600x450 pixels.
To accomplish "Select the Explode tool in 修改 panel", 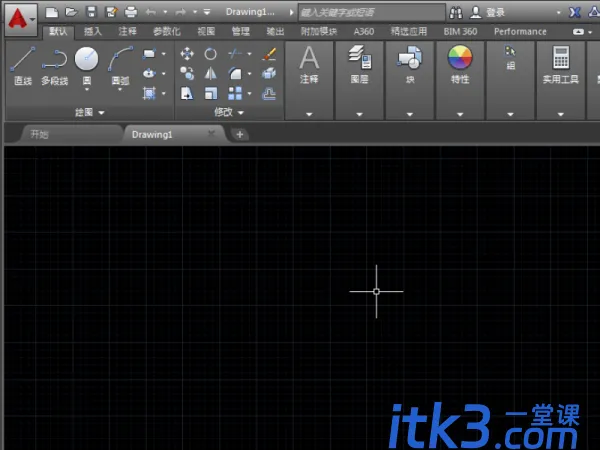I will (x=269, y=73).
